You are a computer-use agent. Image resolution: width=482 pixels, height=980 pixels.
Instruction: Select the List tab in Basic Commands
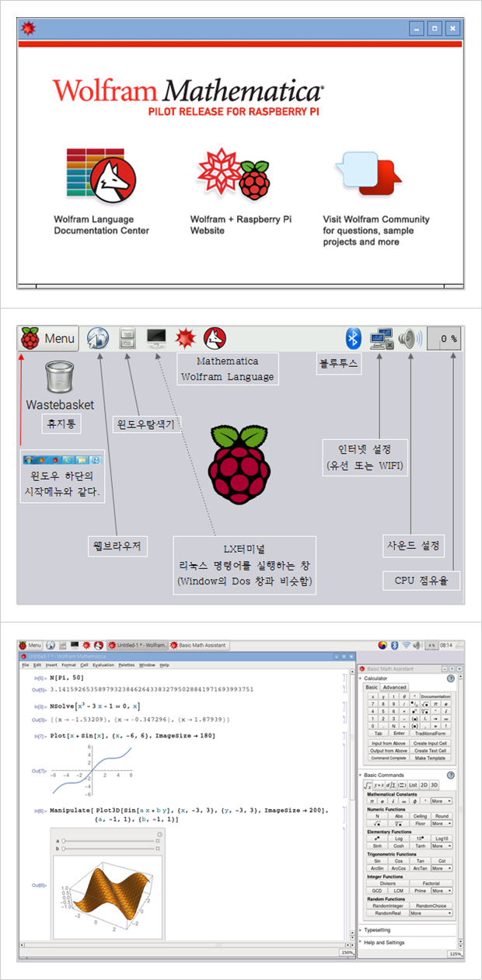pyautogui.click(x=413, y=785)
